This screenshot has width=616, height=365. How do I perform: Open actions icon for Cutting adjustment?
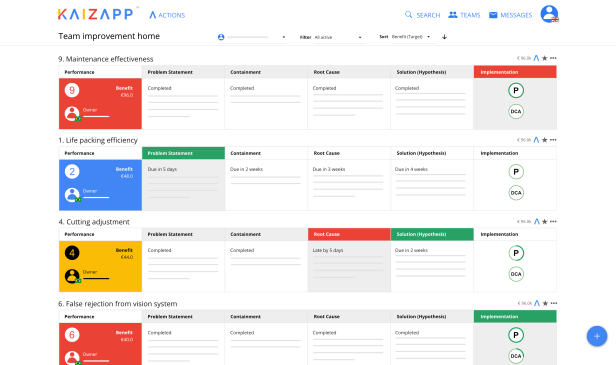537,222
